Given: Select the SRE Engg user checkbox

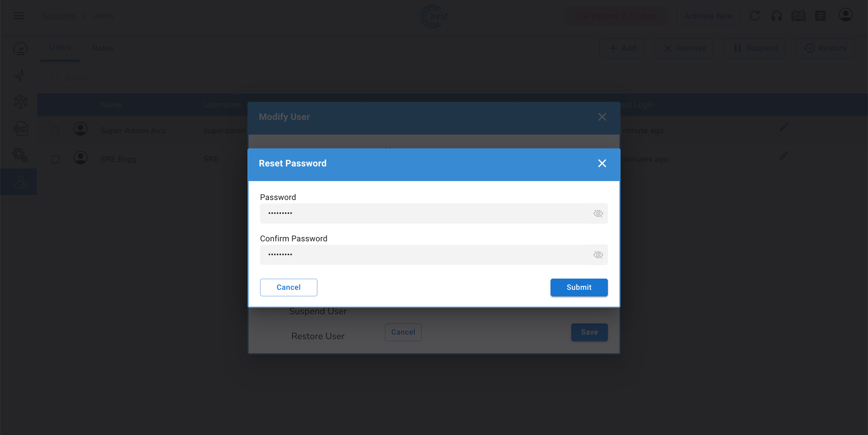Looking at the screenshot, I should click(x=55, y=159).
